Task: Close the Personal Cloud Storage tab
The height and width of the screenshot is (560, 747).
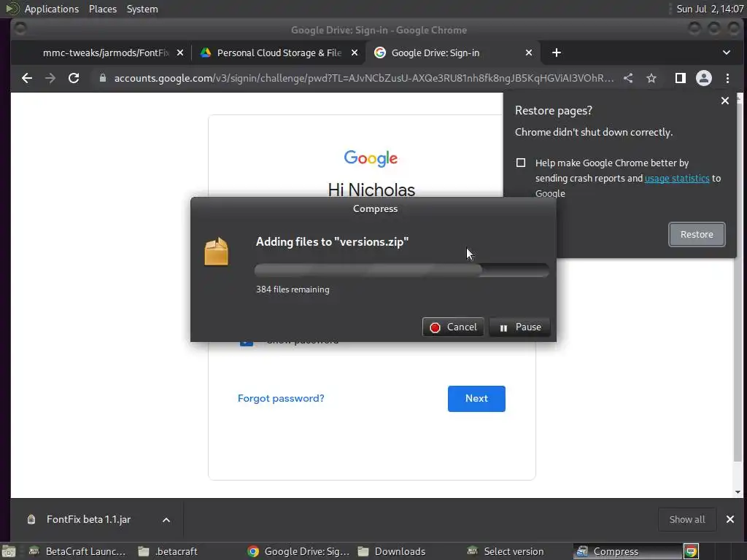Action: coord(355,52)
